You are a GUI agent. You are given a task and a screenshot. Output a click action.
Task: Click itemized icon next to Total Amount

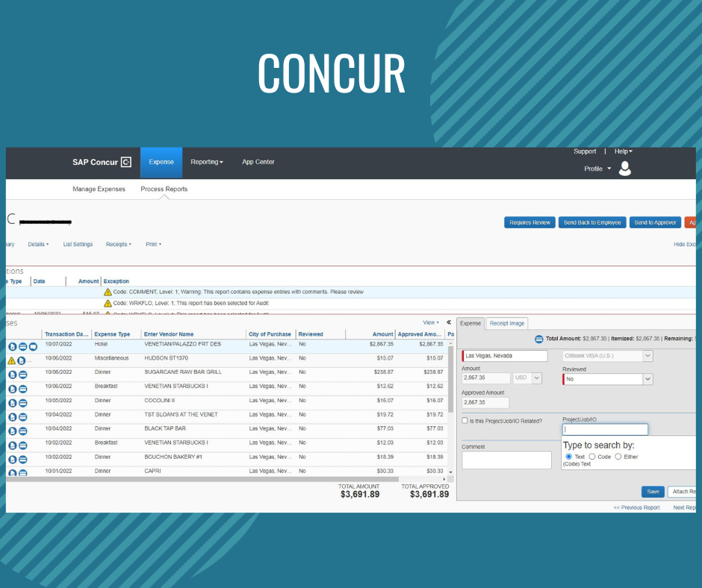tap(539, 340)
